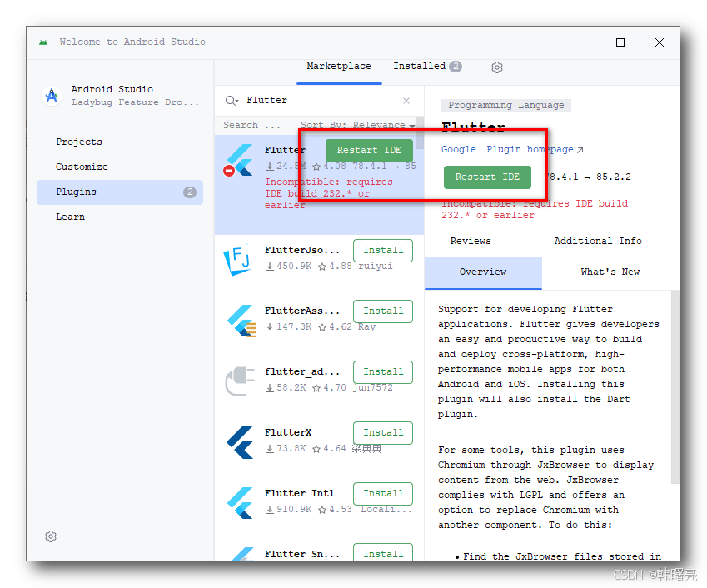Open Learn in the sidebar

(x=70, y=217)
